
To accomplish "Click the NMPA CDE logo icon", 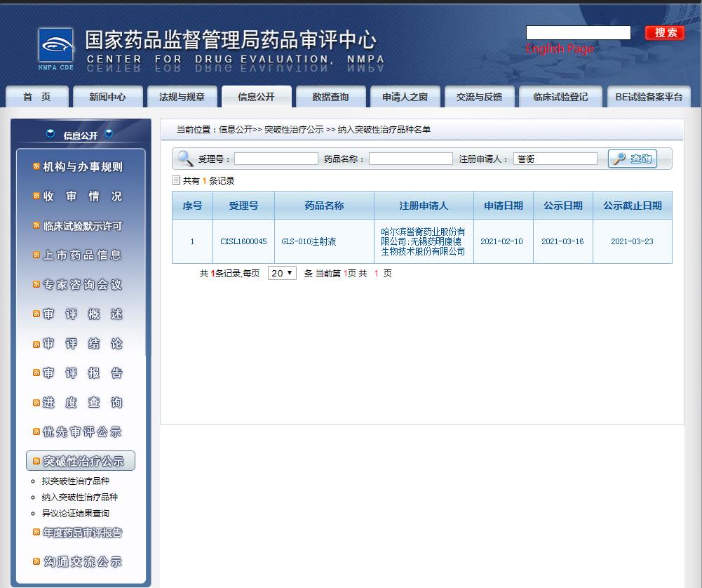I will 56,49.
